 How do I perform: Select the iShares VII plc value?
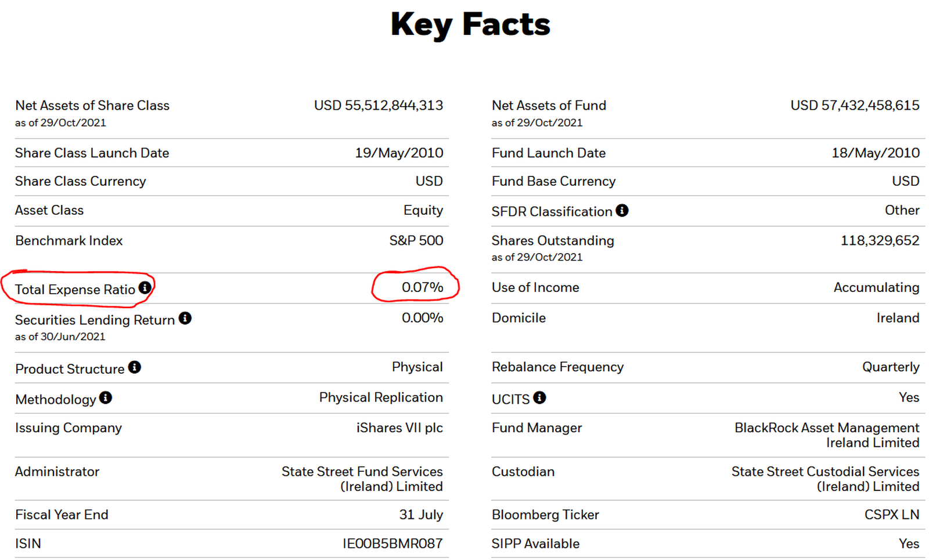pyautogui.click(x=399, y=428)
